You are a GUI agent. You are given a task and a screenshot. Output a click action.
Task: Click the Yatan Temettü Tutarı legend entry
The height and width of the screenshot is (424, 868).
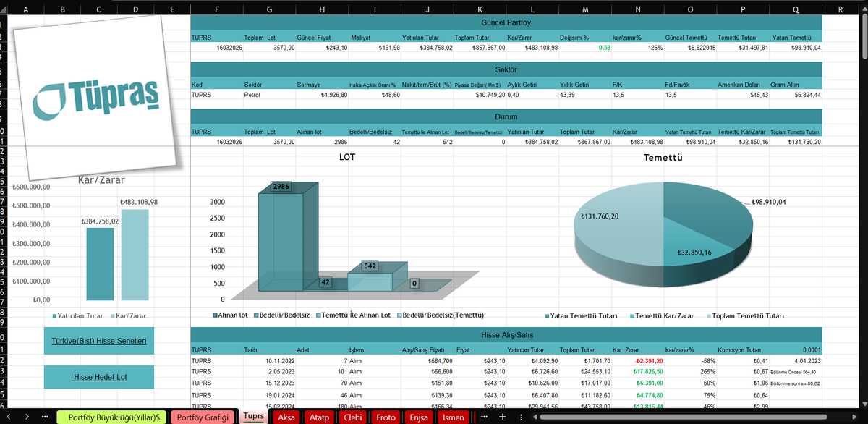[581, 316]
